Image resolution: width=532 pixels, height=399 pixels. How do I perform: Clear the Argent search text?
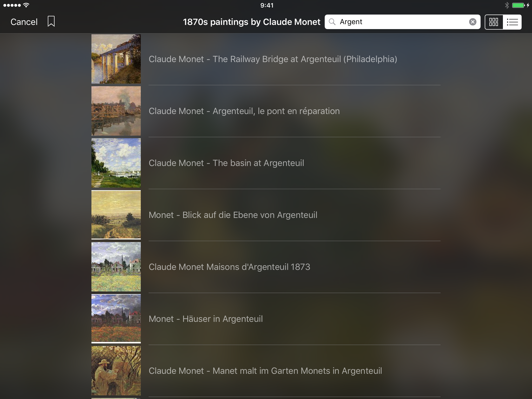pyautogui.click(x=473, y=22)
